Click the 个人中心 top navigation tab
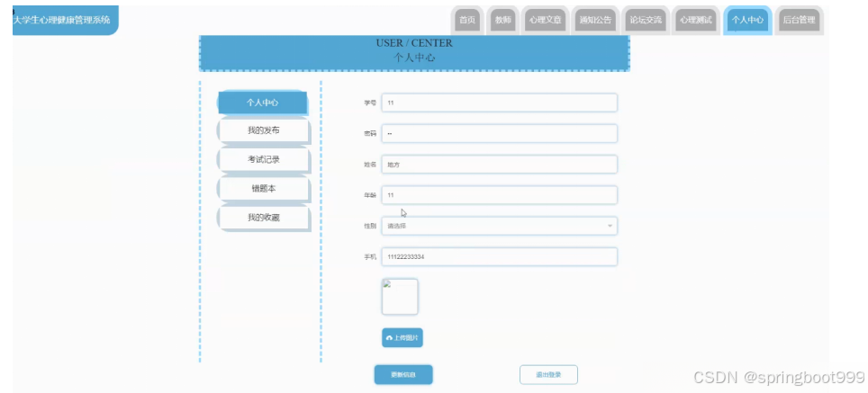This screenshot has width=868, height=393. [747, 20]
